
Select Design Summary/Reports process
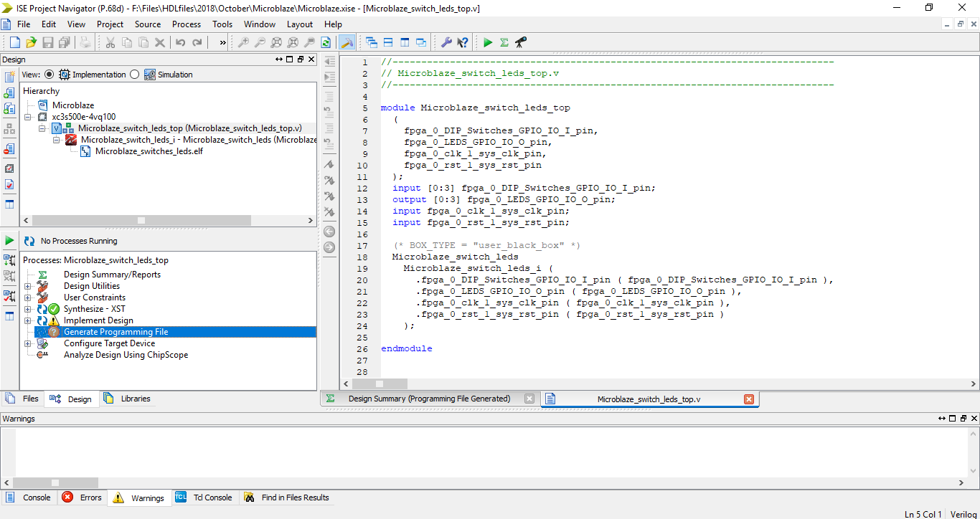[x=112, y=275]
